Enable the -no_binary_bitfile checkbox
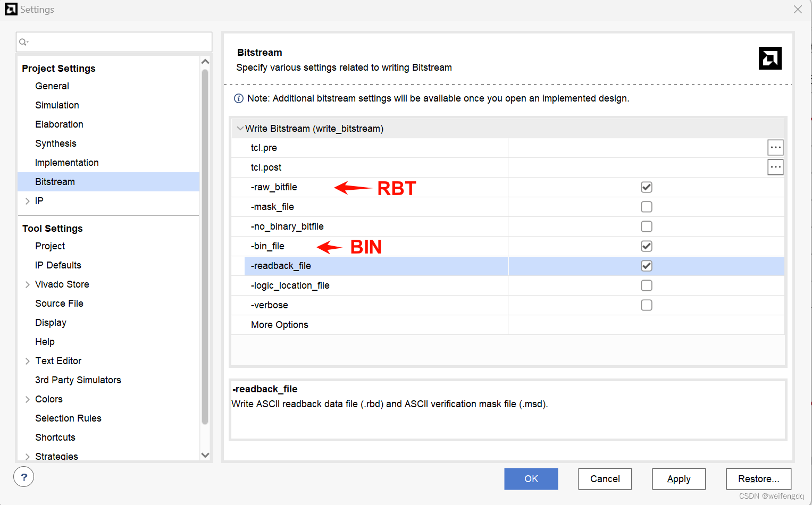812x505 pixels. 647,226
